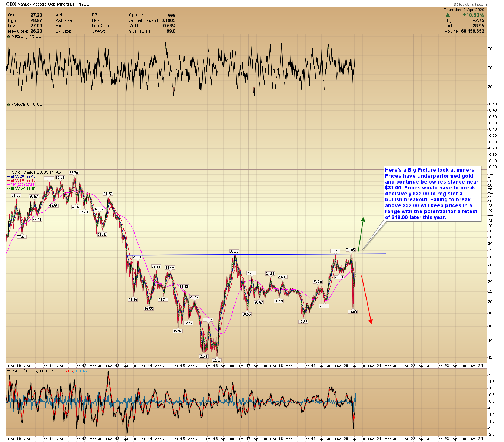Click the Open value 27.20
Image resolution: width=504 pixels, height=442 pixels.
(x=36, y=15)
